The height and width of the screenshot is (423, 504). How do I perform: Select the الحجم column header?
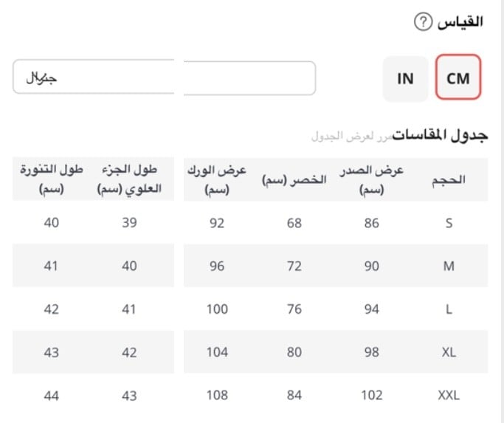point(448,180)
